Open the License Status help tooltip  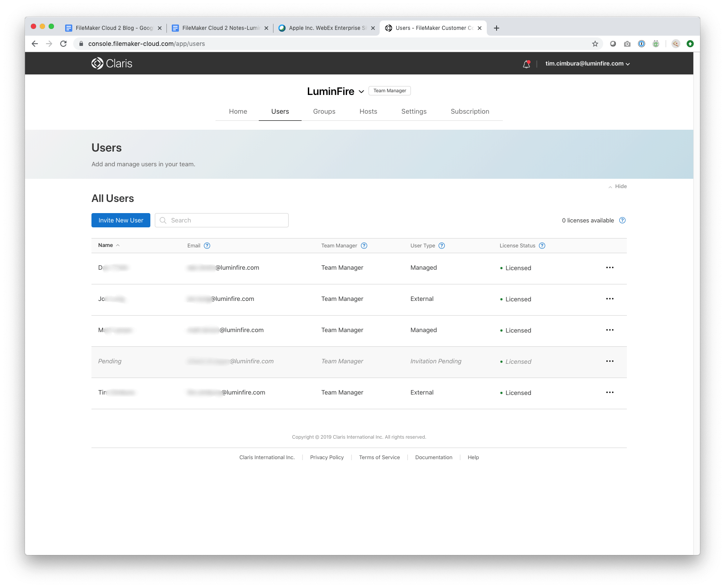tap(542, 245)
